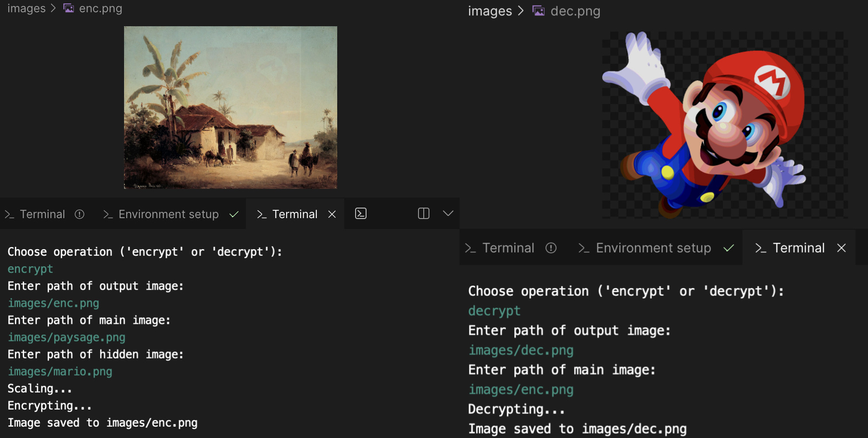Click the info icon on the Terminal tab under dec.png

[551, 248]
